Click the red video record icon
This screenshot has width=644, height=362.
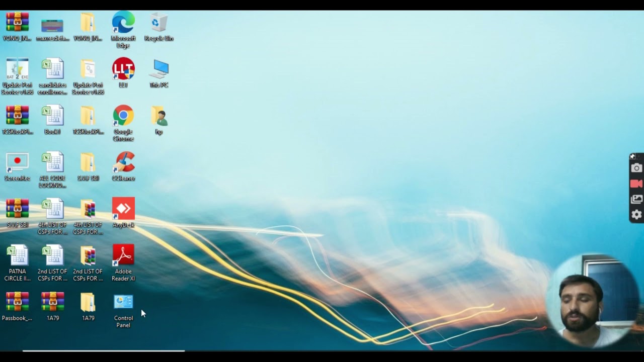(x=636, y=184)
